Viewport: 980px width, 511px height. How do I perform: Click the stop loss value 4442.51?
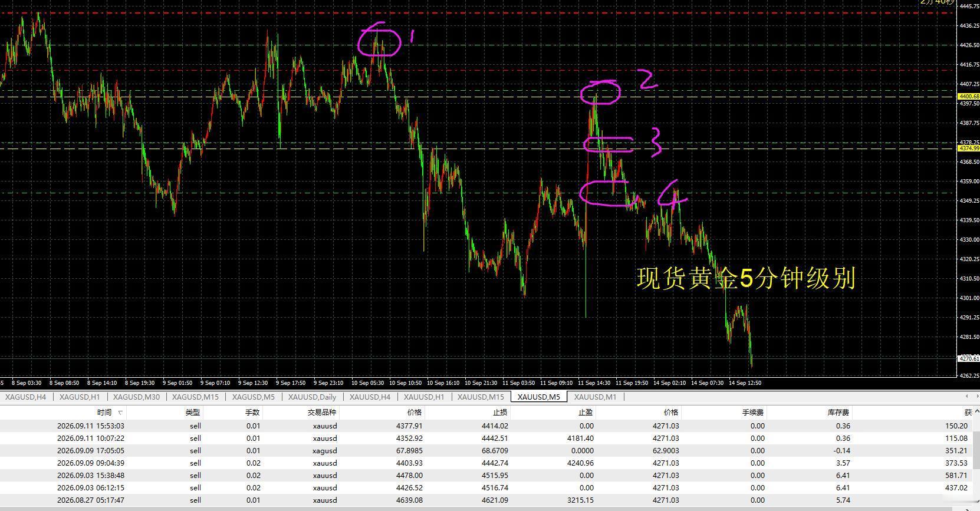[495, 438]
